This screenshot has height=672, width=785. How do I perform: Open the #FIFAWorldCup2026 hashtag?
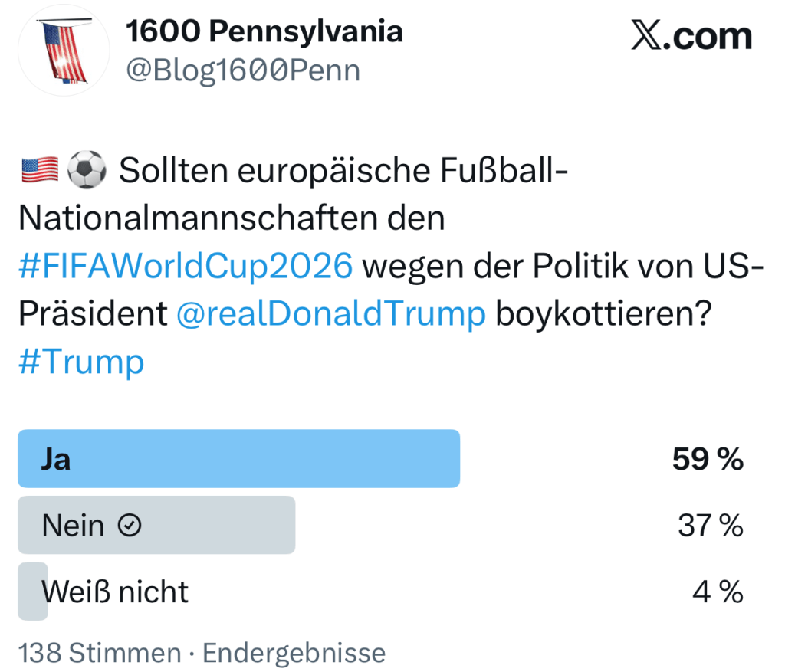click(186, 266)
